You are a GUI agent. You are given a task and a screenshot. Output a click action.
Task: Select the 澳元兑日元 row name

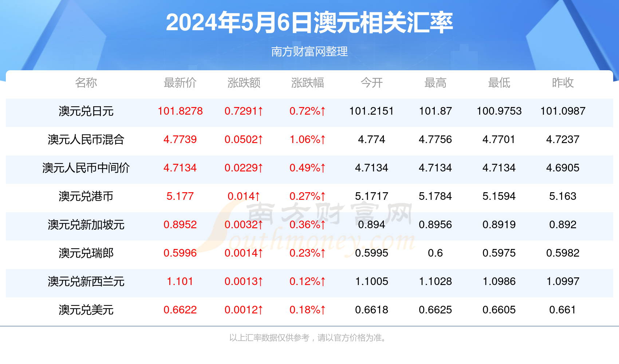click(x=86, y=111)
